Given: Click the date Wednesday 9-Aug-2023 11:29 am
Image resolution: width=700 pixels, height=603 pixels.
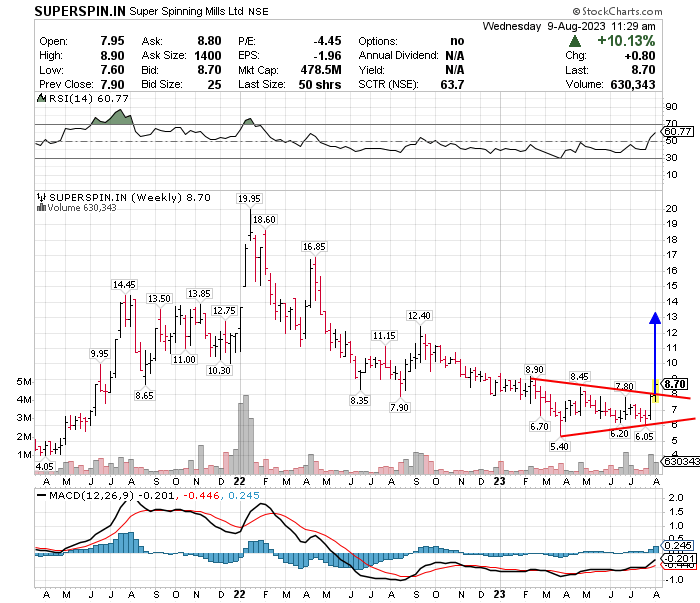Looking at the screenshot, I should pos(569,26).
